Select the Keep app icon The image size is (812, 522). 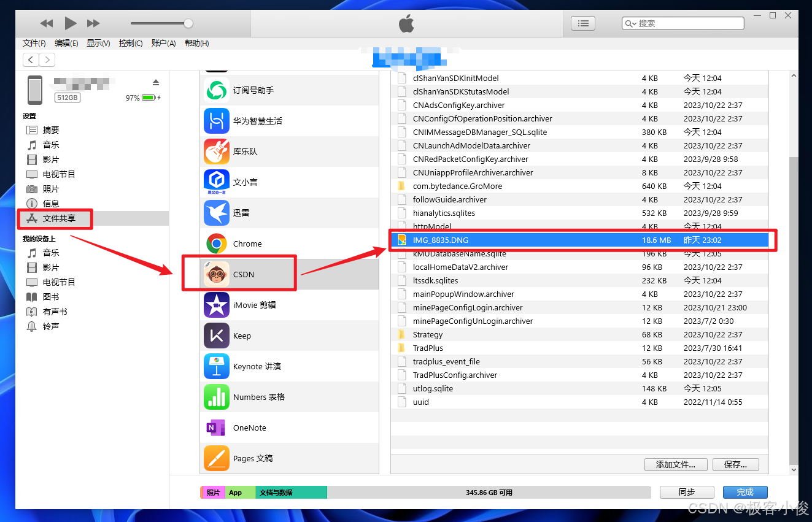click(217, 336)
